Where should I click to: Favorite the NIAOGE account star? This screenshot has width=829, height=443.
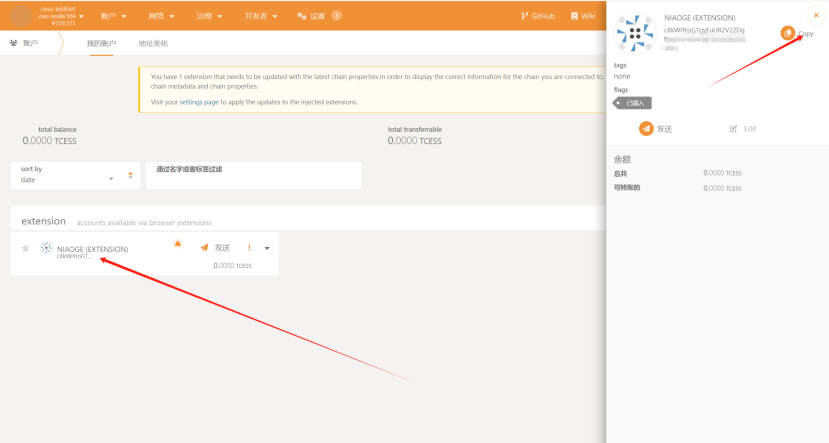tap(25, 248)
